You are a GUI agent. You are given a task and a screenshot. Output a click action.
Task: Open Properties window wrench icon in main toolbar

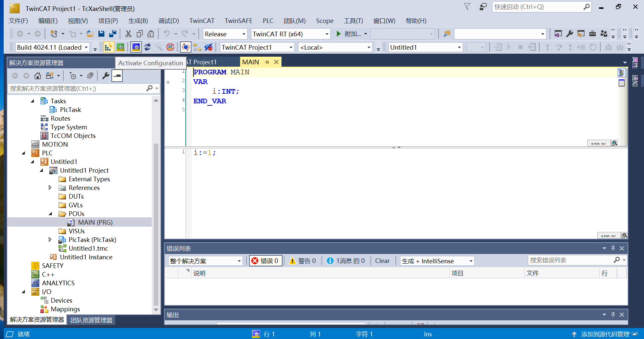tap(570, 34)
